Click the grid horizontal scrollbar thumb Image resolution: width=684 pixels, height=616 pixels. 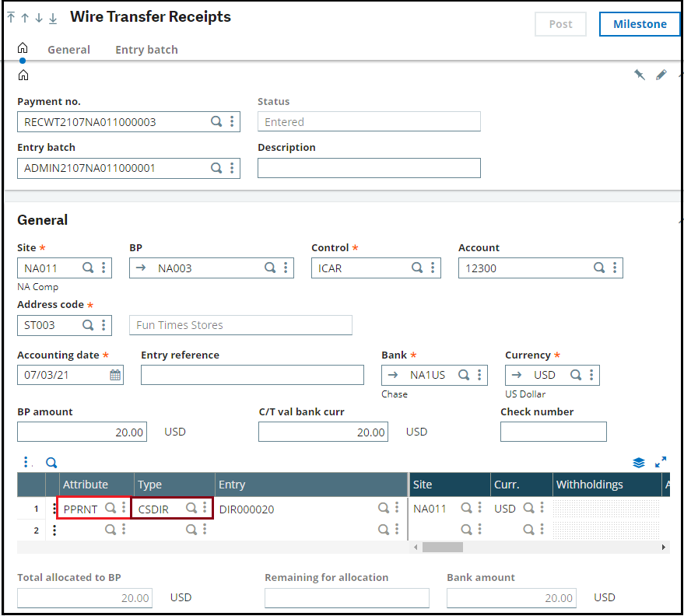(442, 547)
